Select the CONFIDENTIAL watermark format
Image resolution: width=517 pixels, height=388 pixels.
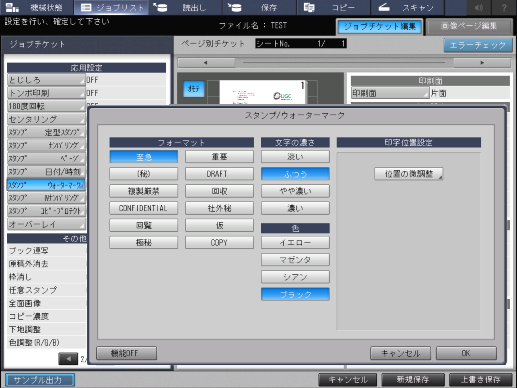coord(143,208)
